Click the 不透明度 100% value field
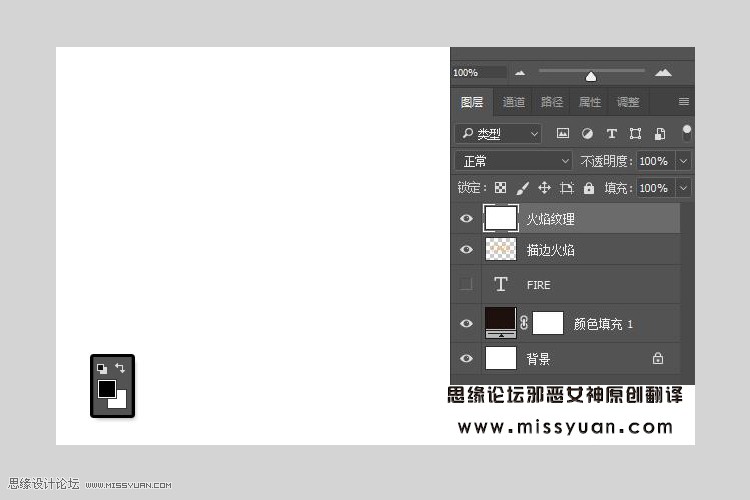 (x=655, y=161)
